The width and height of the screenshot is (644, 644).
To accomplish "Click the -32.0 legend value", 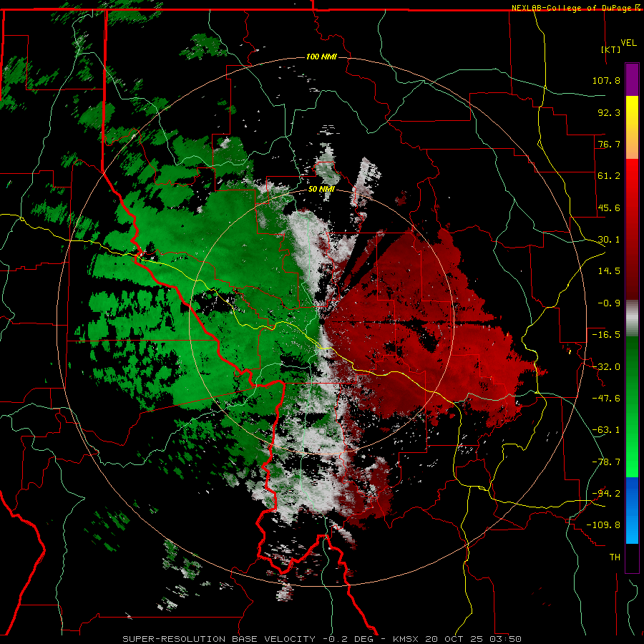I will [x=606, y=367].
